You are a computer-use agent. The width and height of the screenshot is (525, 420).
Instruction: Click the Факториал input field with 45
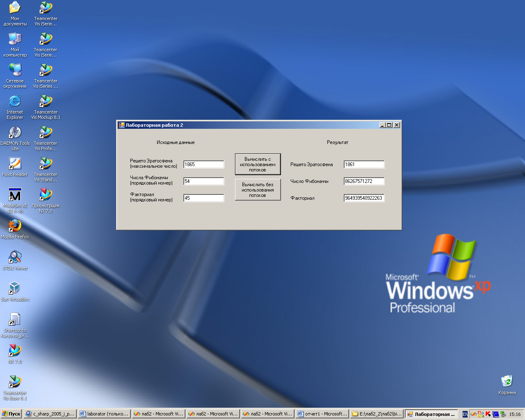[204, 198]
